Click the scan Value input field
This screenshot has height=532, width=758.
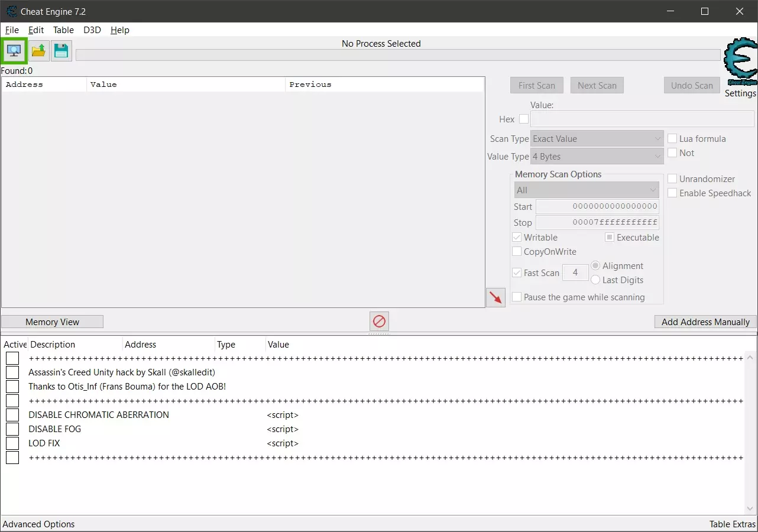pyautogui.click(x=642, y=119)
